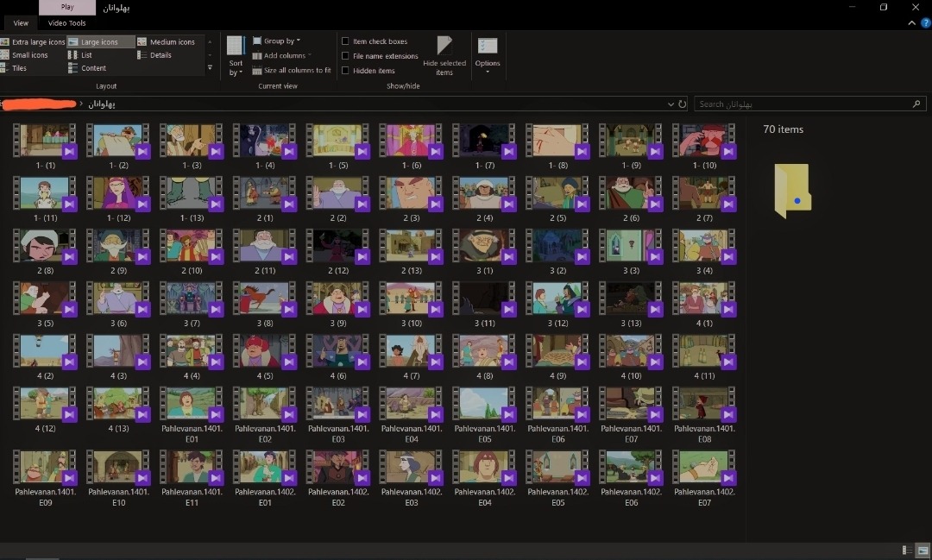The height and width of the screenshot is (560, 932).
Task: Switch to List layout
Action: (81, 55)
